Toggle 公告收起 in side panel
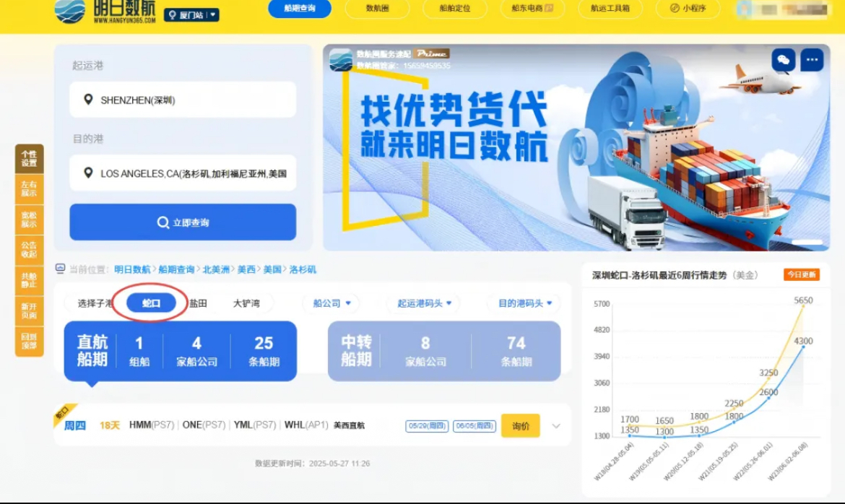 coord(29,250)
